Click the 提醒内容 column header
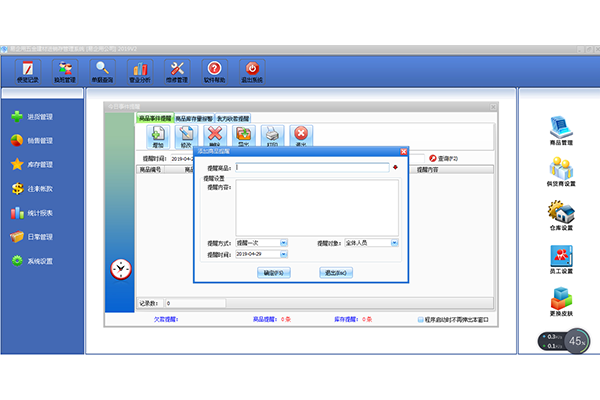 point(427,170)
